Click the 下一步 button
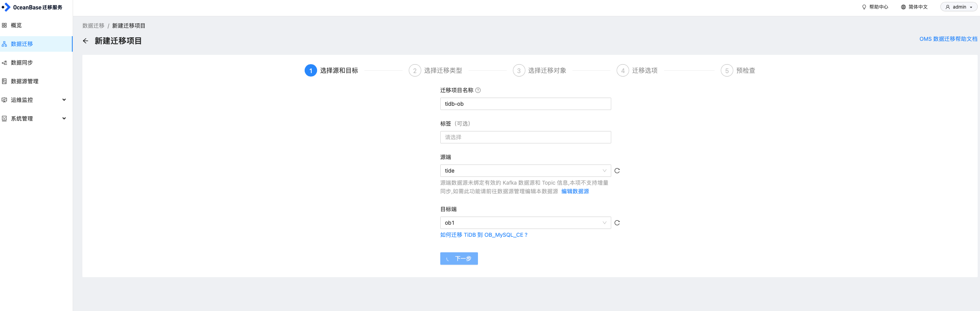The width and height of the screenshot is (980, 311). click(x=459, y=259)
